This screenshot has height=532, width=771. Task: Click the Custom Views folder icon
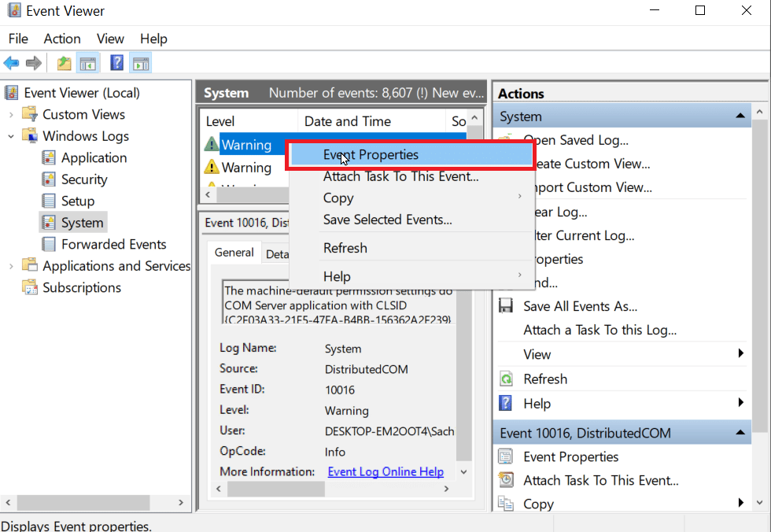click(x=30, y=114)
